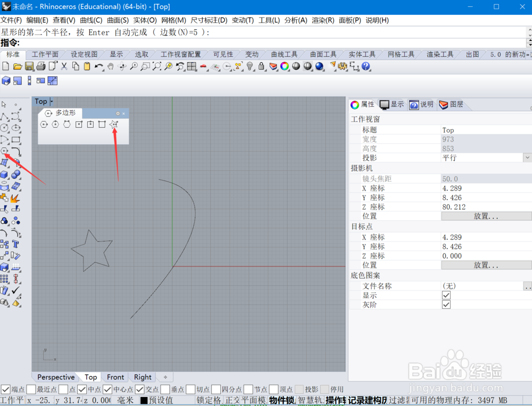Toggle the 切点 osnap checkbox

tap(190, 389)
